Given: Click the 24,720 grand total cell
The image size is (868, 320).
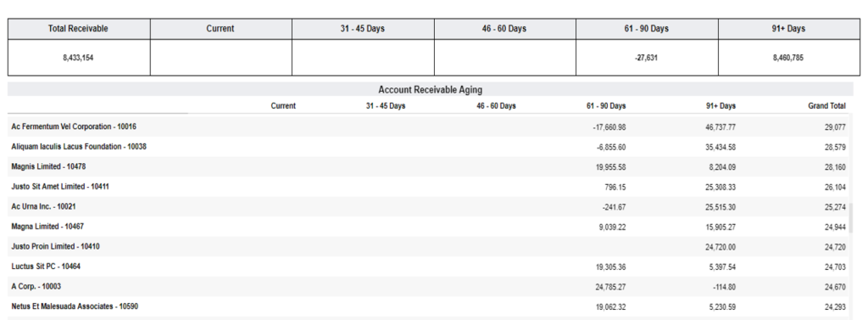Looking at the screenshot, I should (x=835, y=247).
